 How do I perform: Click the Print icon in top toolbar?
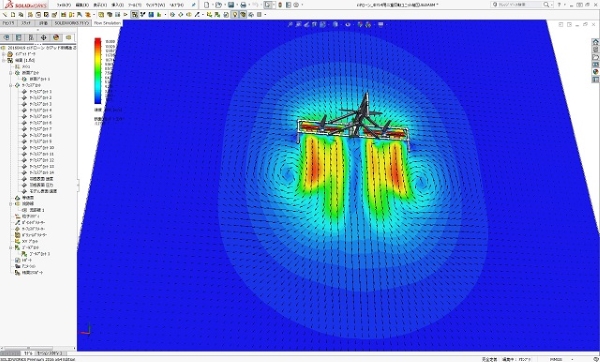[243, 5]
